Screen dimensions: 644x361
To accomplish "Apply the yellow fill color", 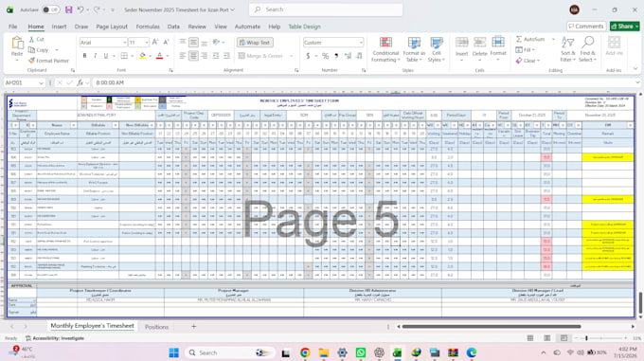I will point(142,56).
